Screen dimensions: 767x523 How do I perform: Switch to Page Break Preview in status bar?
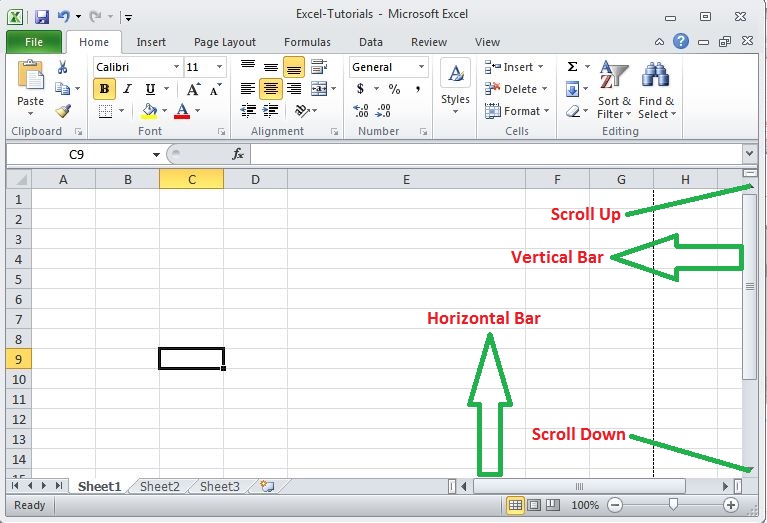[553, 505]
